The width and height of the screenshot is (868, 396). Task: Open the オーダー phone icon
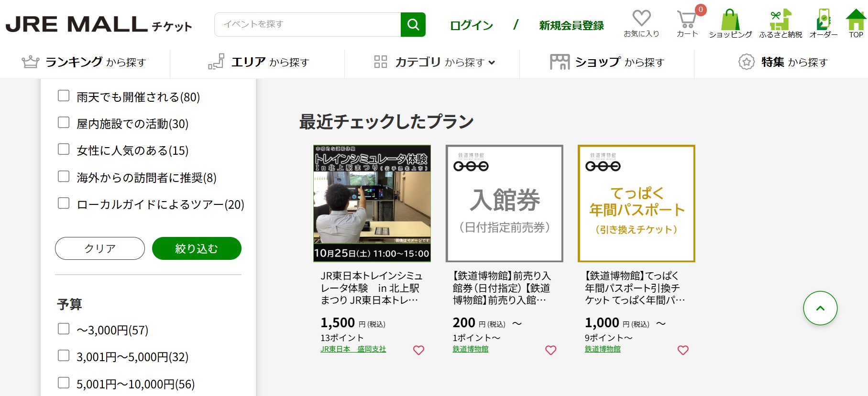[x=824, y=20]
